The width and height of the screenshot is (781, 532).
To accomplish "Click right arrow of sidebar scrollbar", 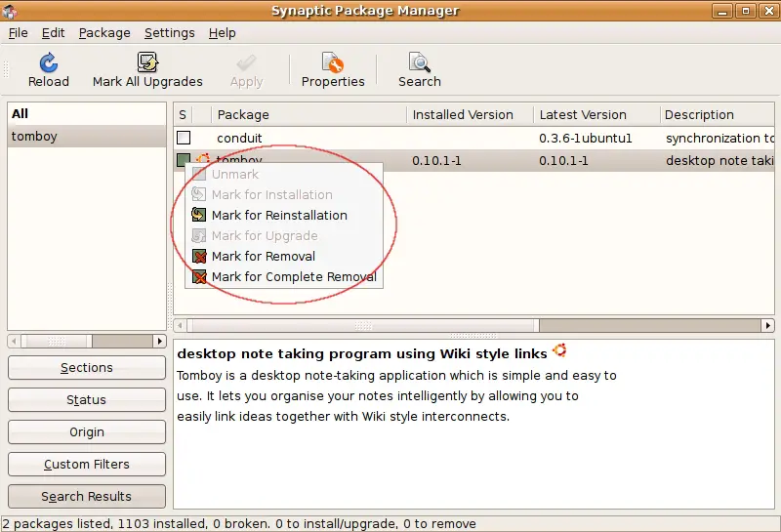I will click(x=159, y=342).
